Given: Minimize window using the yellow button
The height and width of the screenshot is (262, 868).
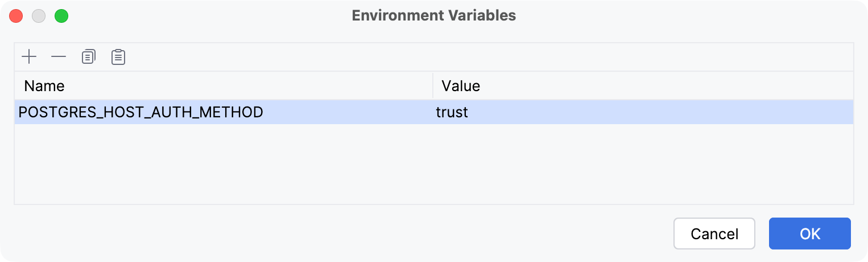Looking at the screenshot, I should [39, 16].
